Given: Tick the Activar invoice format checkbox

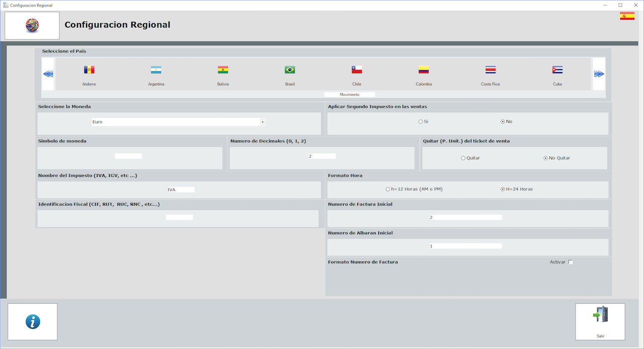Looking at the screenshot, I should point(571,262).
